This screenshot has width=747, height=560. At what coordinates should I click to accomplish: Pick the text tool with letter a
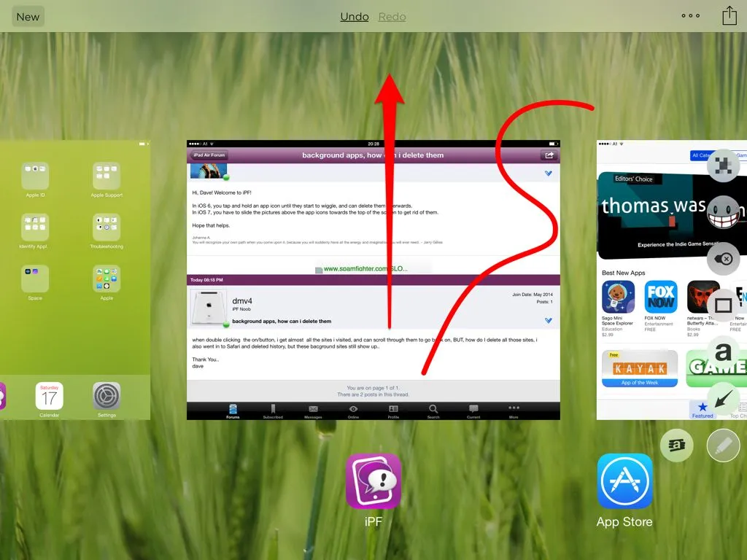(x=723, y=352)
